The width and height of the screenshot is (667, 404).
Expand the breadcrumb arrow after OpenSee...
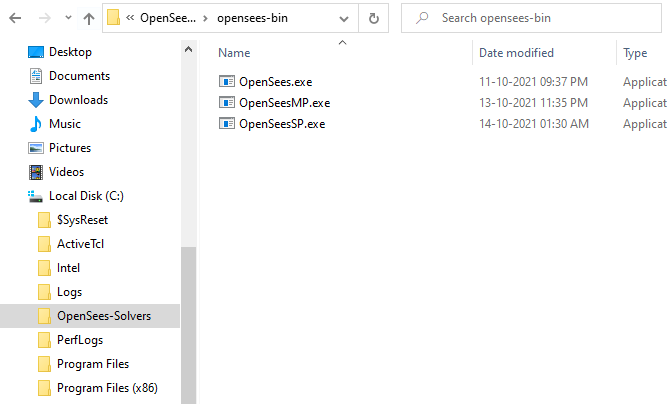coord(205,18)
